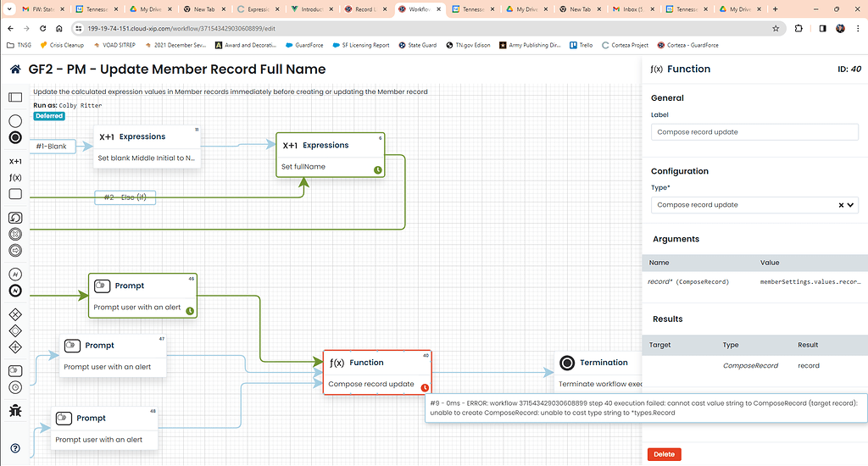
Task: Click the #2 - Else (if) connector label
Action: [125, 197]
